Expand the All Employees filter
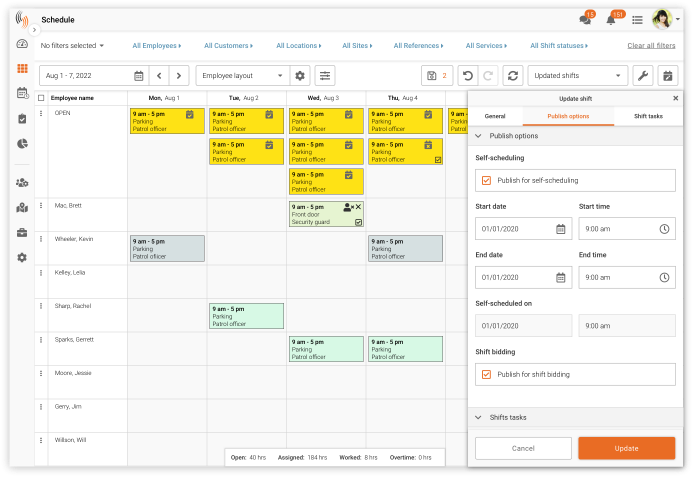693x477 pixels. point(156,46)
